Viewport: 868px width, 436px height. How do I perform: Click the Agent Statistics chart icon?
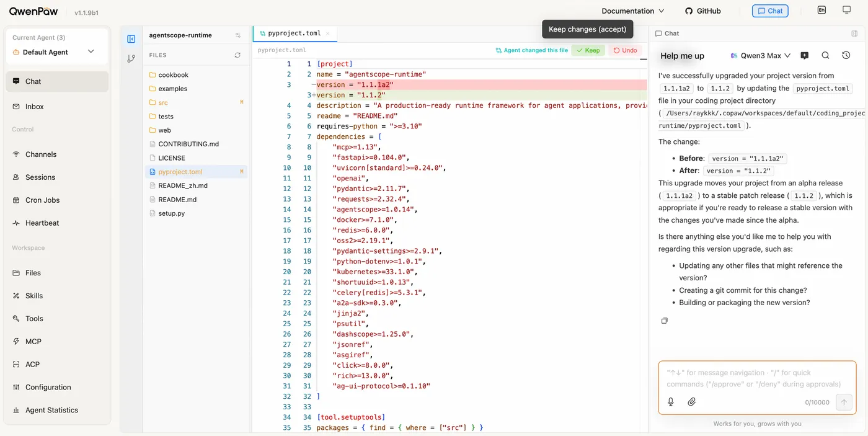tap(16, 411)
